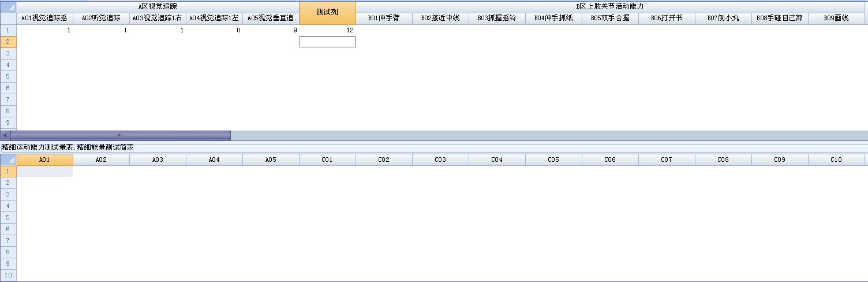
Task: Click the left arrow of the horizontal scrollbar
Action: click(x=5, y=135)
